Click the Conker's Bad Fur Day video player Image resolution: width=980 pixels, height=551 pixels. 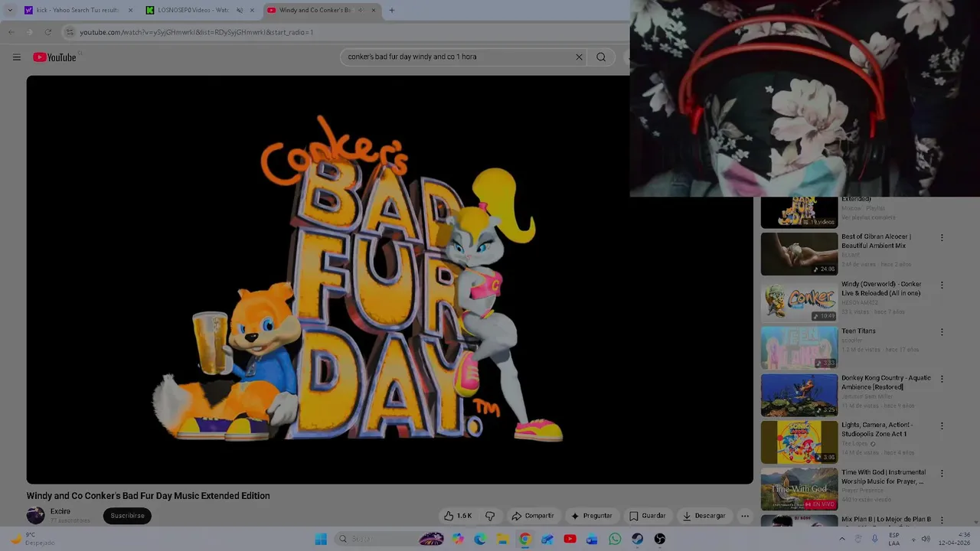(x=390, y=279)
